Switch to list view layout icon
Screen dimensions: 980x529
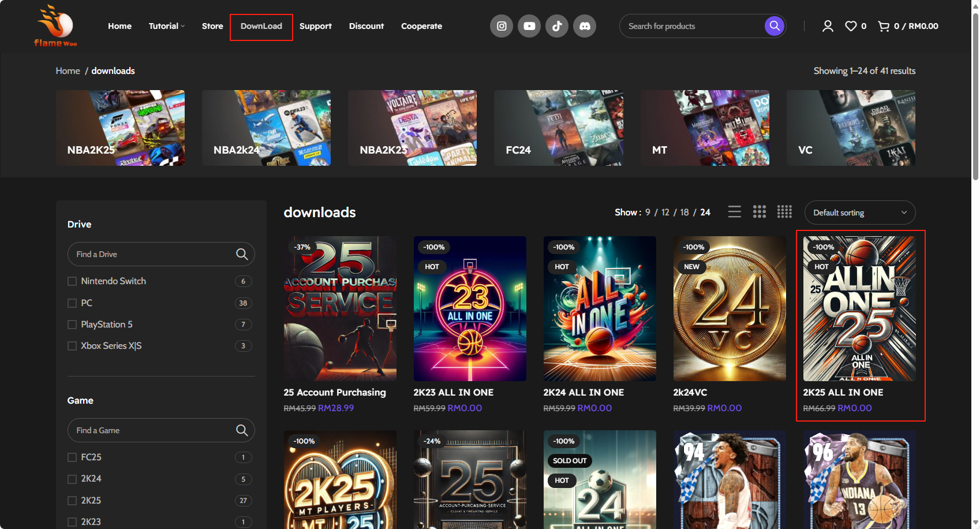coord(734,212)
